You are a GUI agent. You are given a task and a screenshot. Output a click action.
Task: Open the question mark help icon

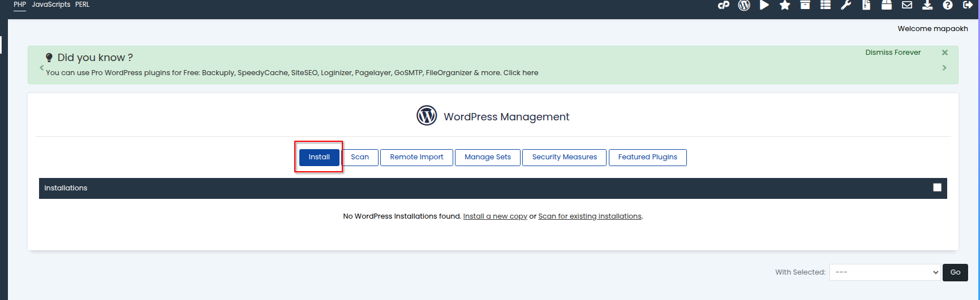[948, 5]
